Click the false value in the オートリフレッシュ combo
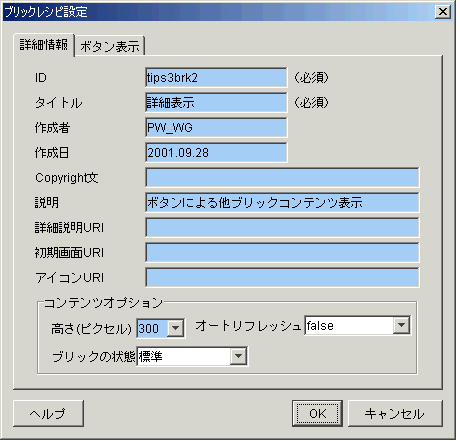460x441 pixels. coord(349,325)
